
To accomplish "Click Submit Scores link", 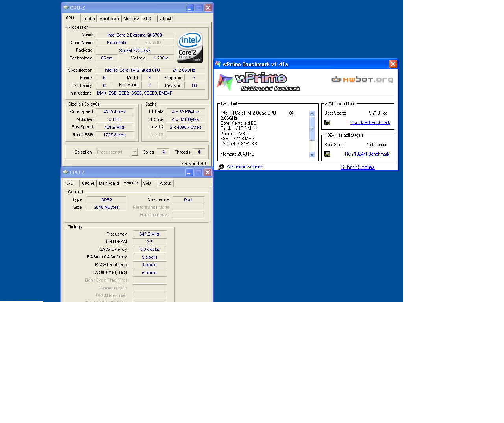I will (358, 167).
